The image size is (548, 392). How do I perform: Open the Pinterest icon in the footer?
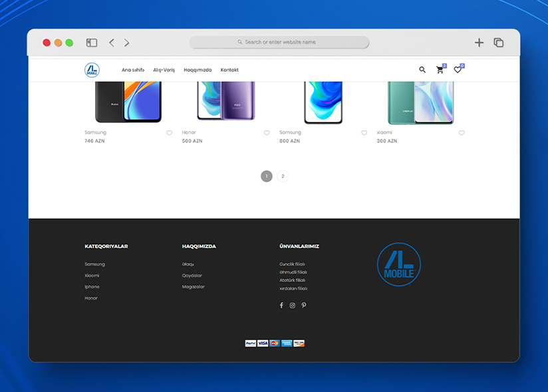click(304, 306)
